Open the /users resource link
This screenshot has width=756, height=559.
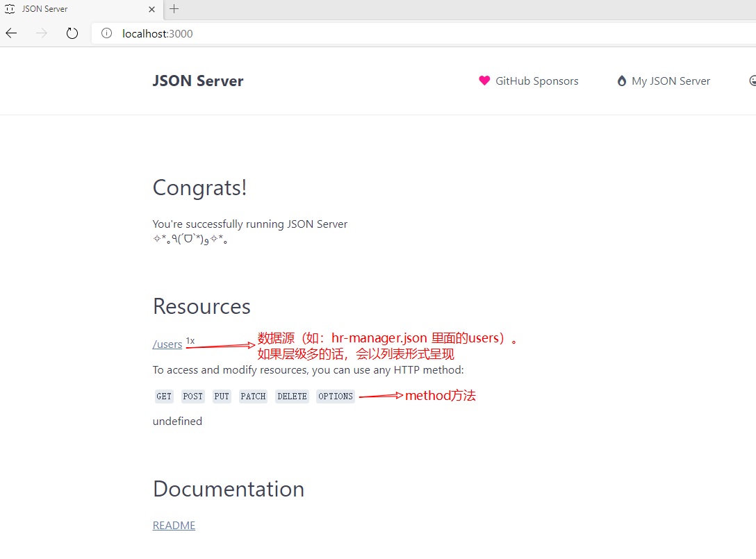tap(167, 344)
